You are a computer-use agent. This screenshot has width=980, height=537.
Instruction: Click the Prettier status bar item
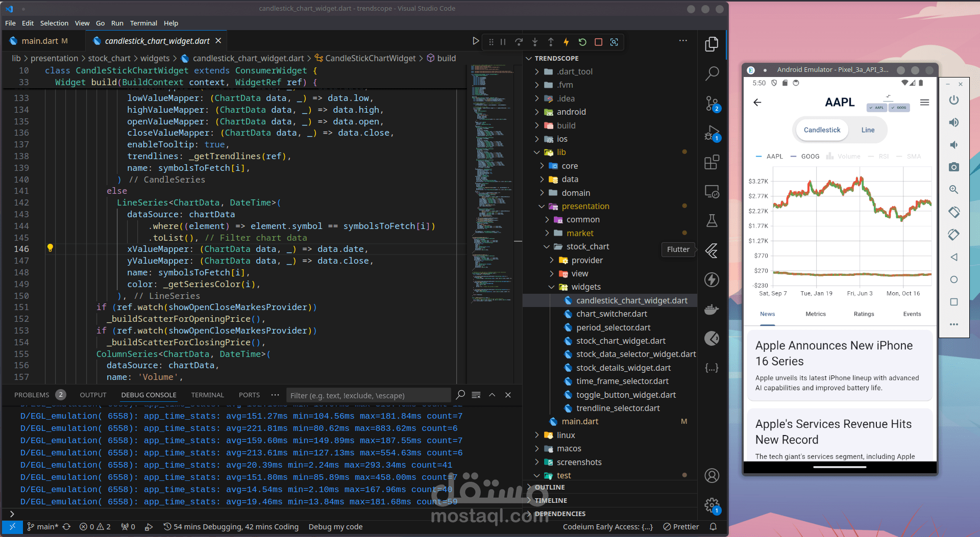pyautogui.click(x=681, y=527)
